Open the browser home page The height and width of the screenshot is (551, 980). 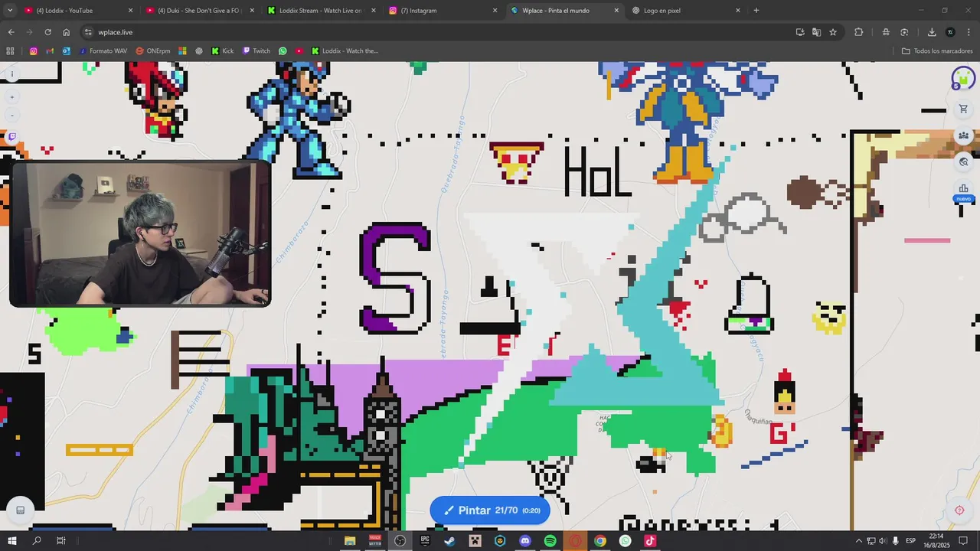coord(66,32)
